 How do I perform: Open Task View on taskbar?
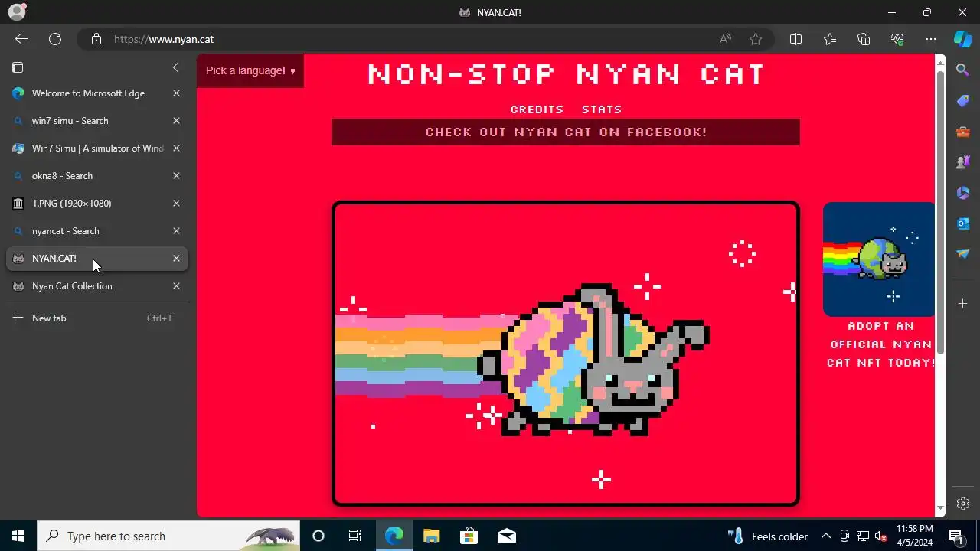tap(355, 536)
